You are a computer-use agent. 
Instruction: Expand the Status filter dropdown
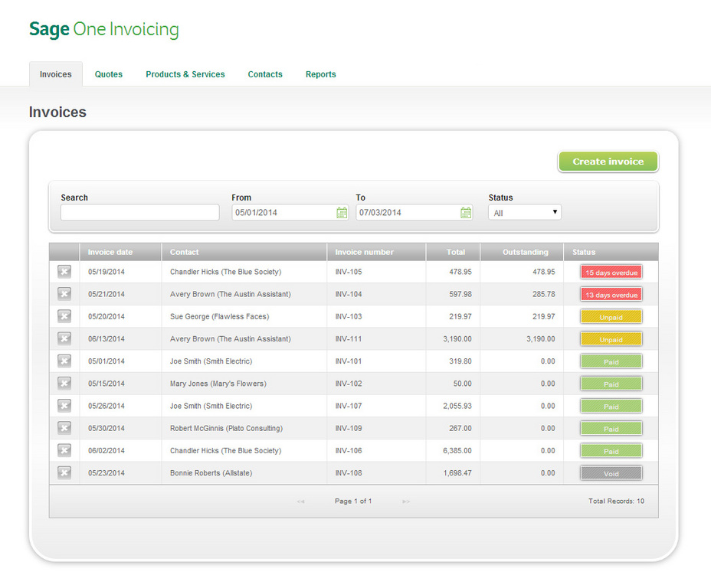click(x=525, y=212)
